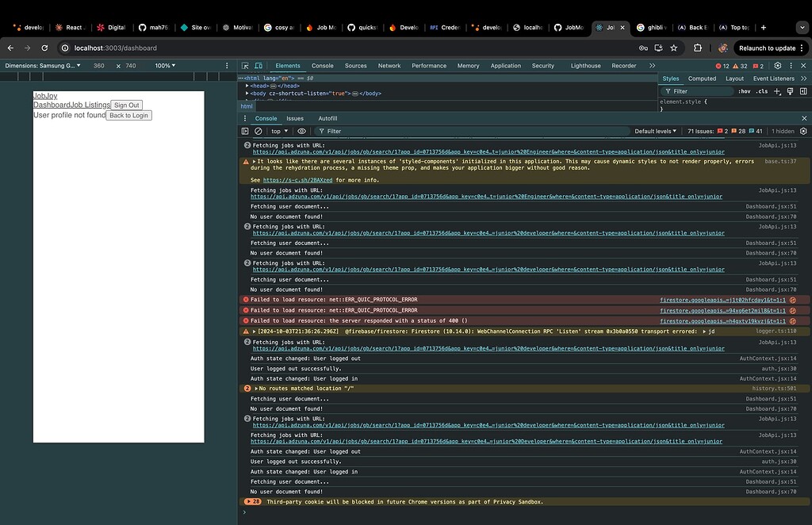The height and width of the screenshot is (525, 812).
Task: Click the show console sidebar icon
Action: 246,131
